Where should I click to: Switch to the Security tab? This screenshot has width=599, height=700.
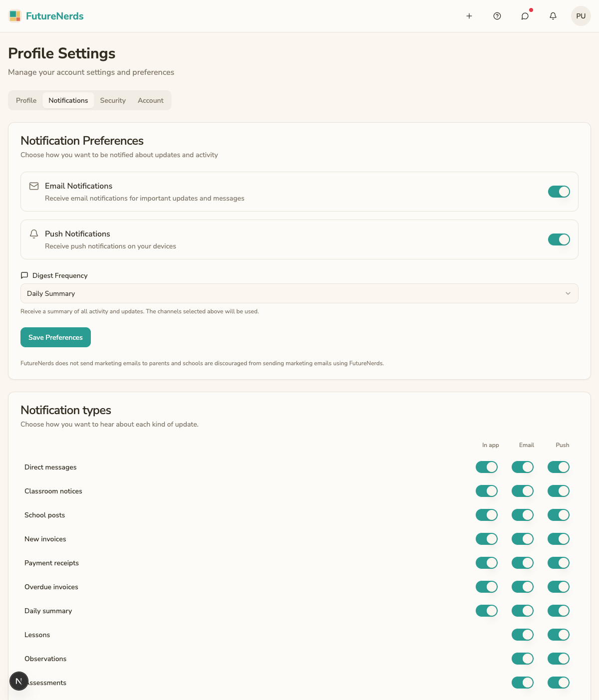pyautogui.click(x=113, y=100)
